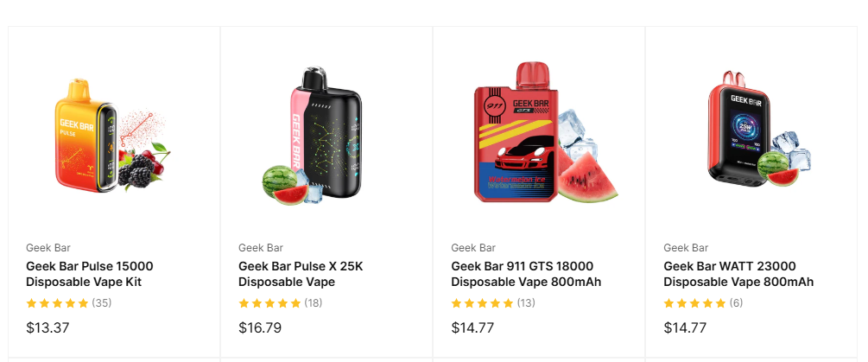Open the (35) reviews count
This screenshot has width=868, height=362.
(x=102, y=302)
